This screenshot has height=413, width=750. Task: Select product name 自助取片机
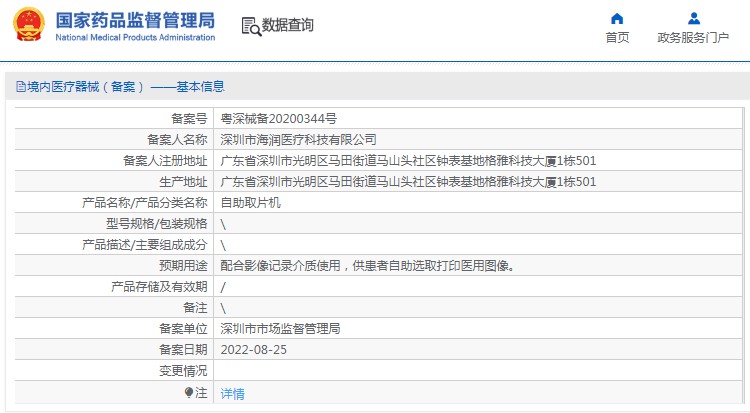[x=251, y=202]
